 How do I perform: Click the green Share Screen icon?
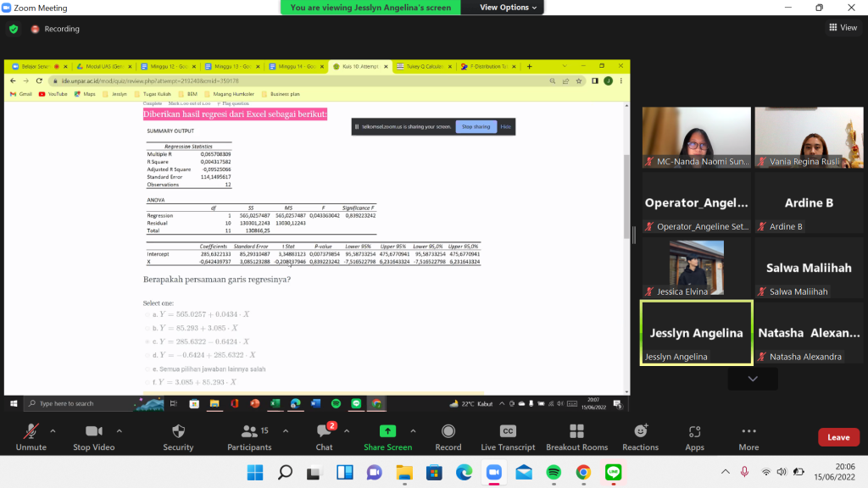(387, 431)
